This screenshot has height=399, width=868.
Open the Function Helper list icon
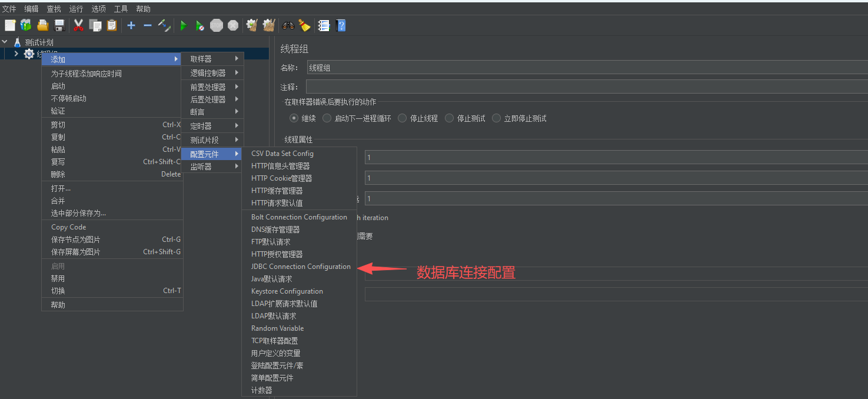(324, 25)
